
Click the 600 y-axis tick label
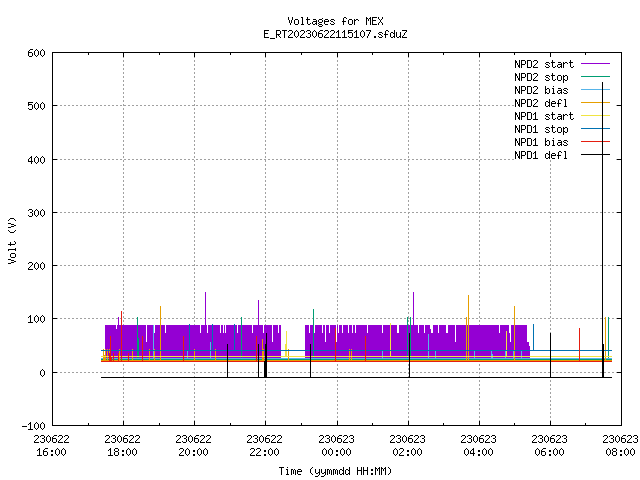[x=36, y=53]
